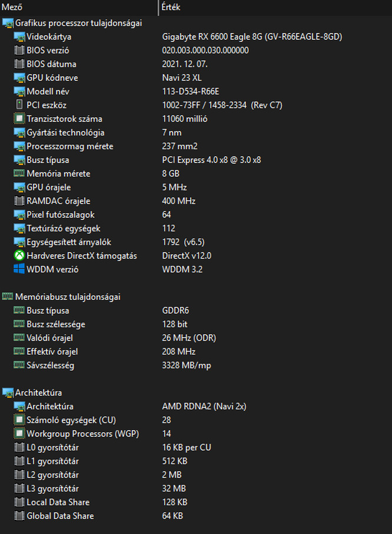Click the PCI eszköz card icon
Image resolution: width=392 pixels, height=534 pixels.
pyautogui.click(x=19, y=105)
